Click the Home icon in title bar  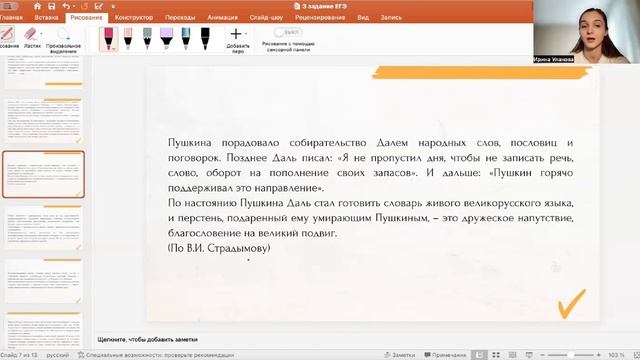[37, 6]
